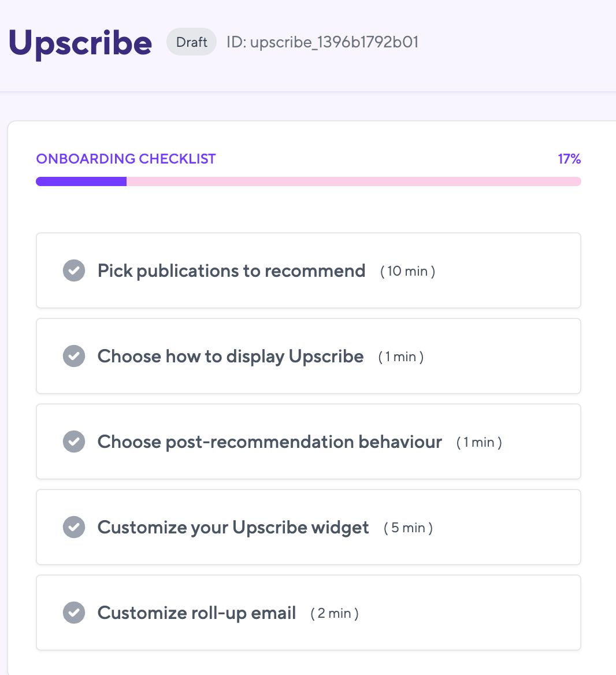Screen dimensions: 616x675
Task: Click the Upscribe page title
Action: [x=80, y=43]
